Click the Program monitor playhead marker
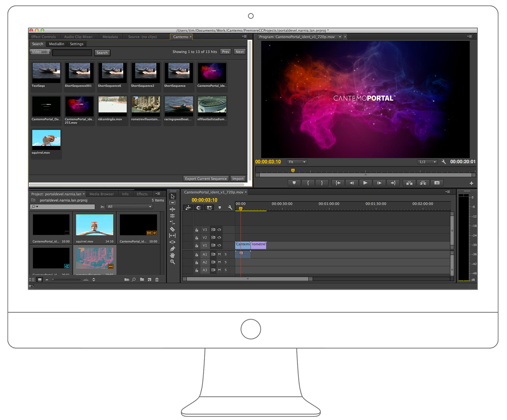507x420 pixels. (293, 171)
